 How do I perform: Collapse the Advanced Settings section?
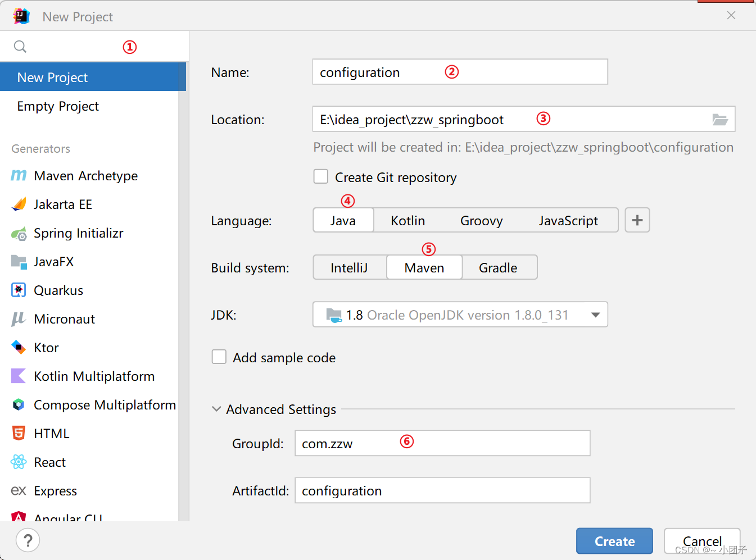(216, 409)
